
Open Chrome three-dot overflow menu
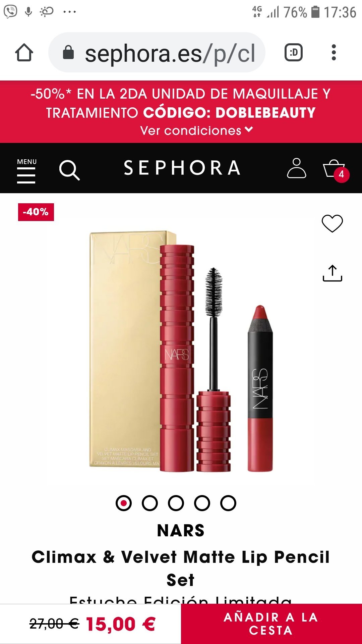334,53
